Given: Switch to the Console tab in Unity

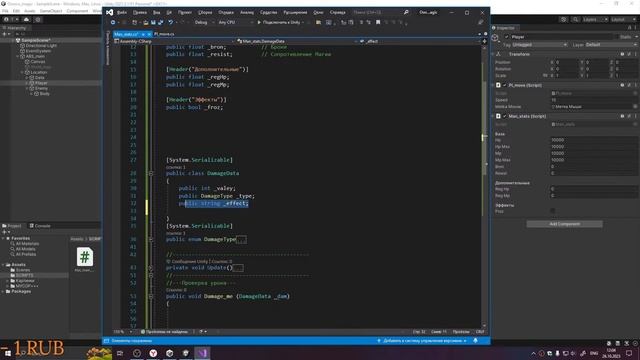Looking at the screenshot, I should click(x=40, y=226).
